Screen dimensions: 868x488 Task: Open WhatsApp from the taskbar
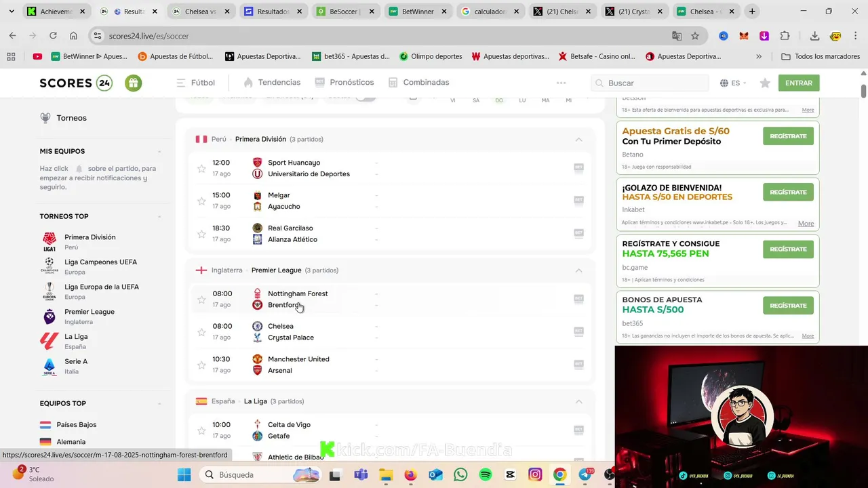point(460,474)
